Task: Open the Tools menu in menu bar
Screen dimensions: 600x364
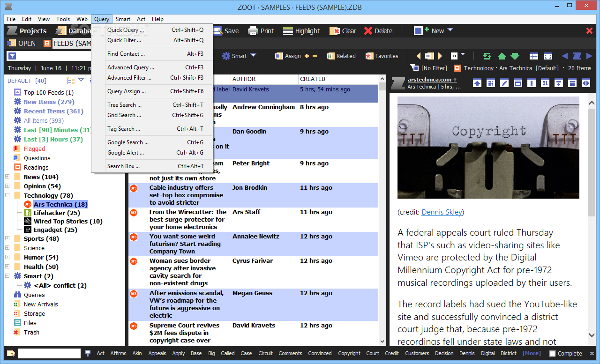Action: click(x=63, y=19)
